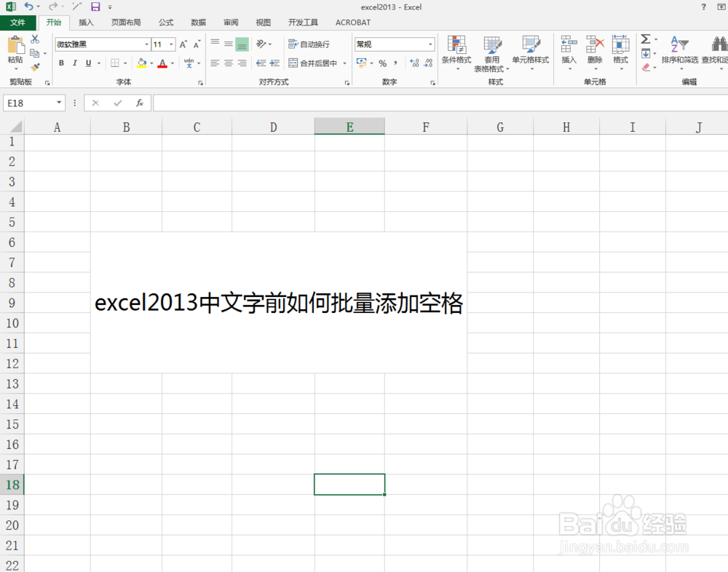The image size is (728, 572).
Task: Click decrease decimal places icon
Action: click(x=428, y=63)
